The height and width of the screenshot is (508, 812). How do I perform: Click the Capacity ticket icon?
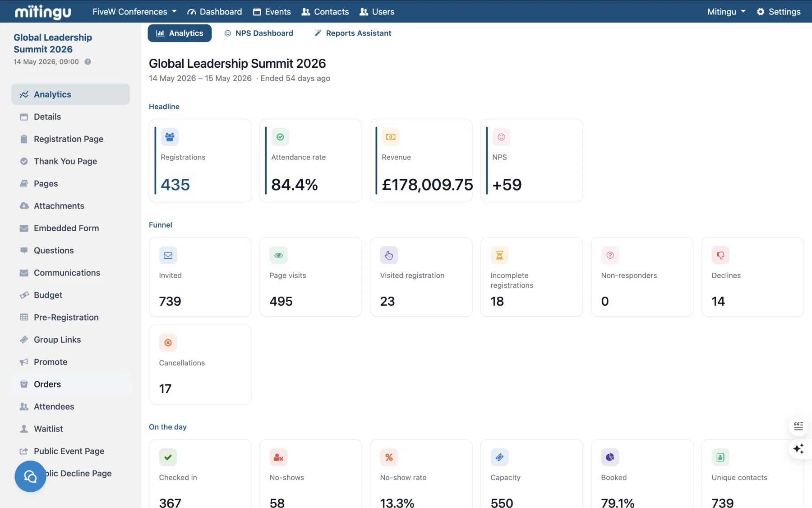click(499, 457)
